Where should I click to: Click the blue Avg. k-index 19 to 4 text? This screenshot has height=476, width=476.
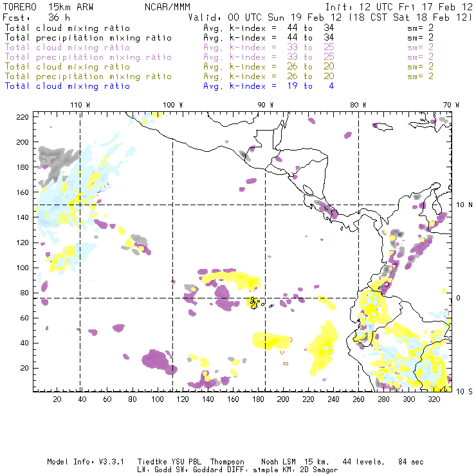pos(268,86)
